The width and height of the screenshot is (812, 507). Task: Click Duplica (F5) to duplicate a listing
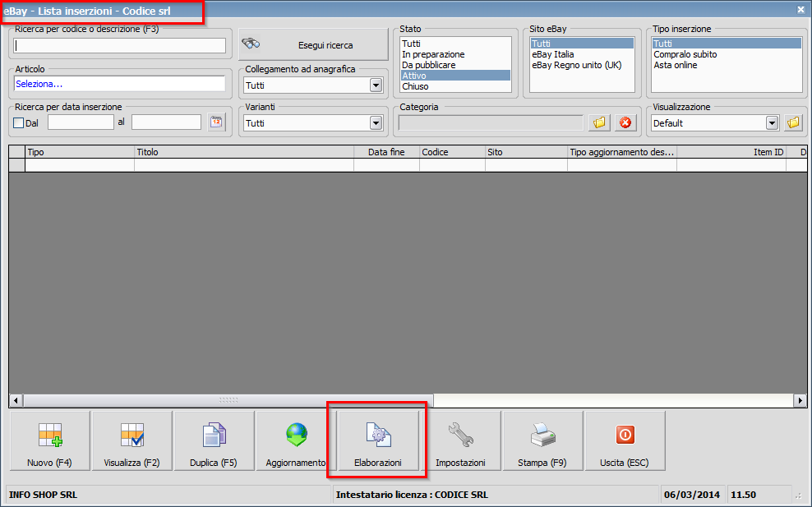point(214,440)
